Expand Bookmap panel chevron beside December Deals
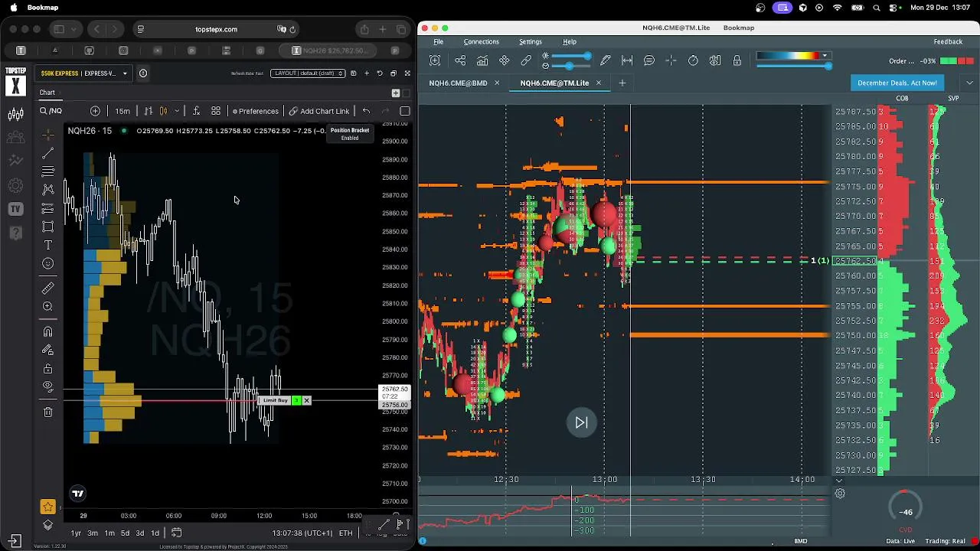The image size is (980, 551). 969,83
